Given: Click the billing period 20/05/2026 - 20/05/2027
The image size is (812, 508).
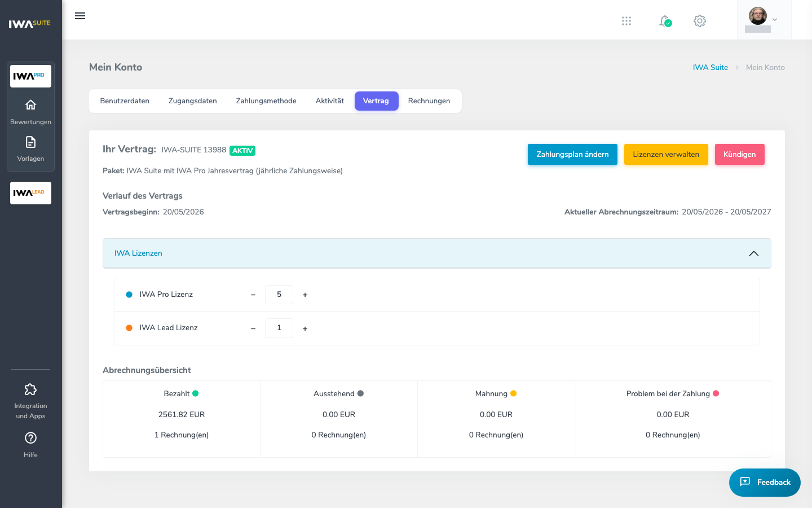Looking at the screenshot, I should point(726,212).
